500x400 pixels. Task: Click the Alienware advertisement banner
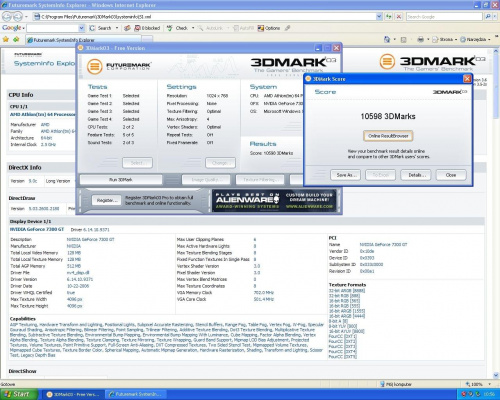274,200
